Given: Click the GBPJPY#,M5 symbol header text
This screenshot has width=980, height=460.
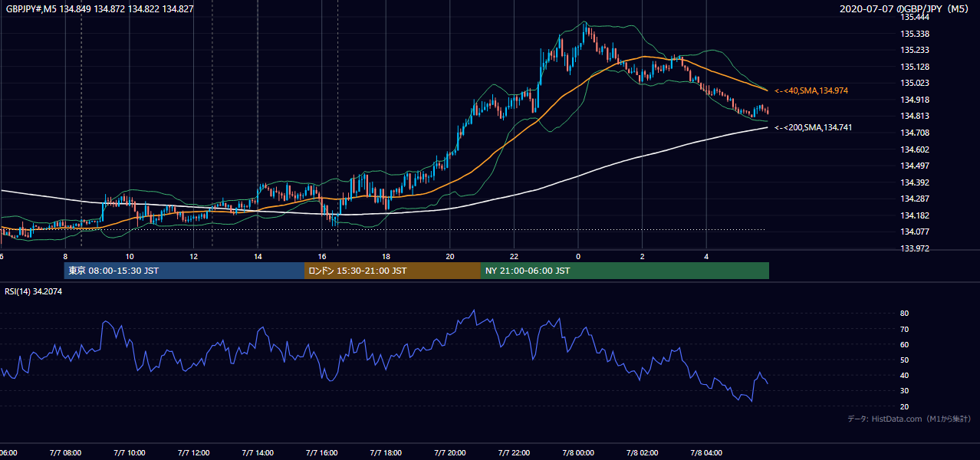Looking at the screenshot, I should (x=100, y=9).
